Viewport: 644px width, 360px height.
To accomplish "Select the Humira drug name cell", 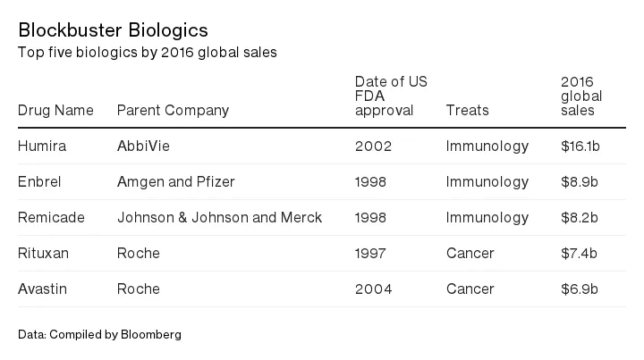I will 40,147.
